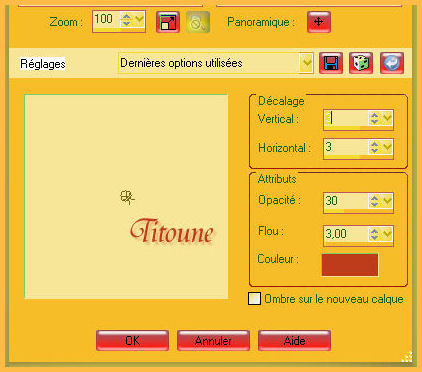Click the Aide button
The image size is (422, 372).
[294, 341]
